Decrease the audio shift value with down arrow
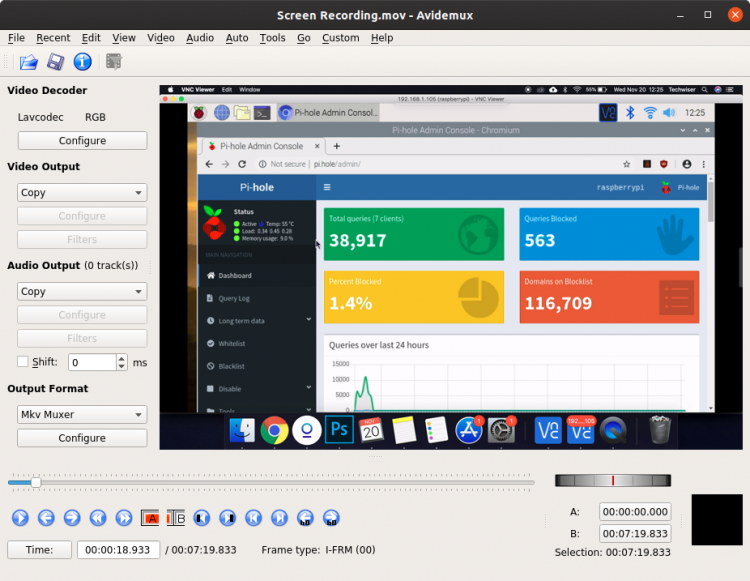The image size is (750, 581). click(122, 366)
